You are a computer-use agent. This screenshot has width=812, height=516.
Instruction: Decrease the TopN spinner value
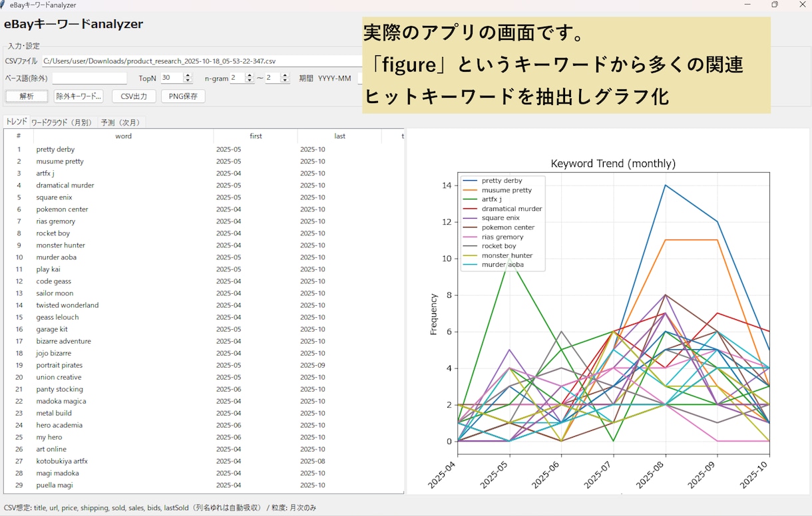coord(188,80)
